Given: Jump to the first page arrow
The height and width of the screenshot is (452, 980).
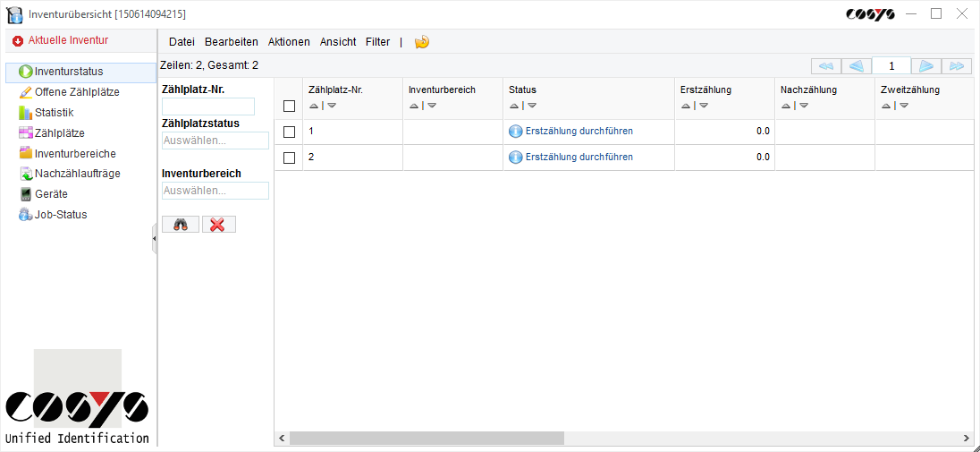Looking at the screenshot, I should point(826,66).
